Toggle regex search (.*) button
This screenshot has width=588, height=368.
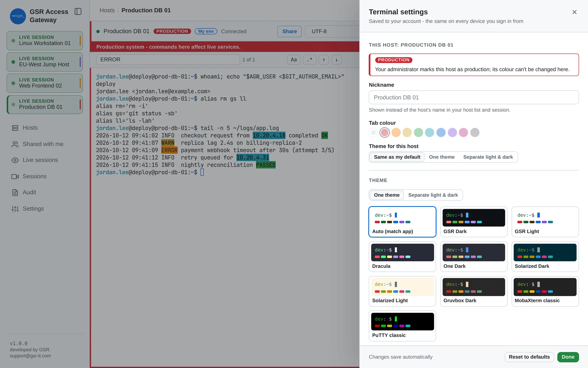coord(310,60)
